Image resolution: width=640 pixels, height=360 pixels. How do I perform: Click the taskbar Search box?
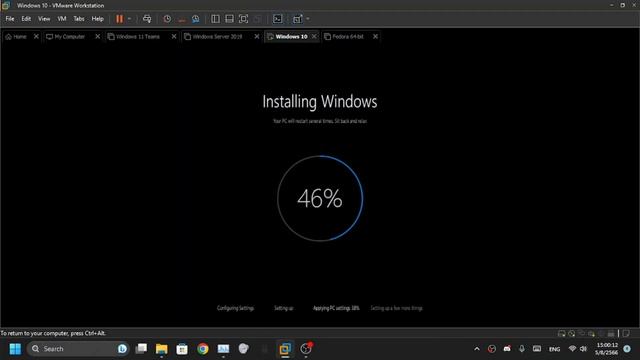[78, 349]
